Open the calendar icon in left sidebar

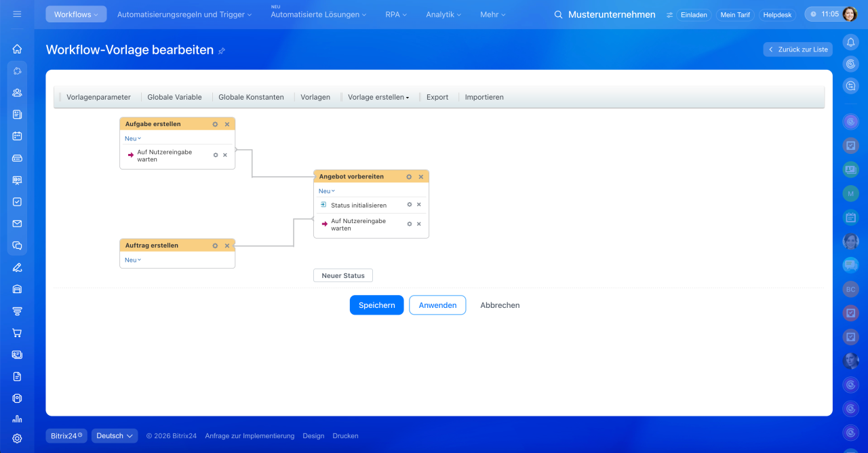tap(17, 136)
